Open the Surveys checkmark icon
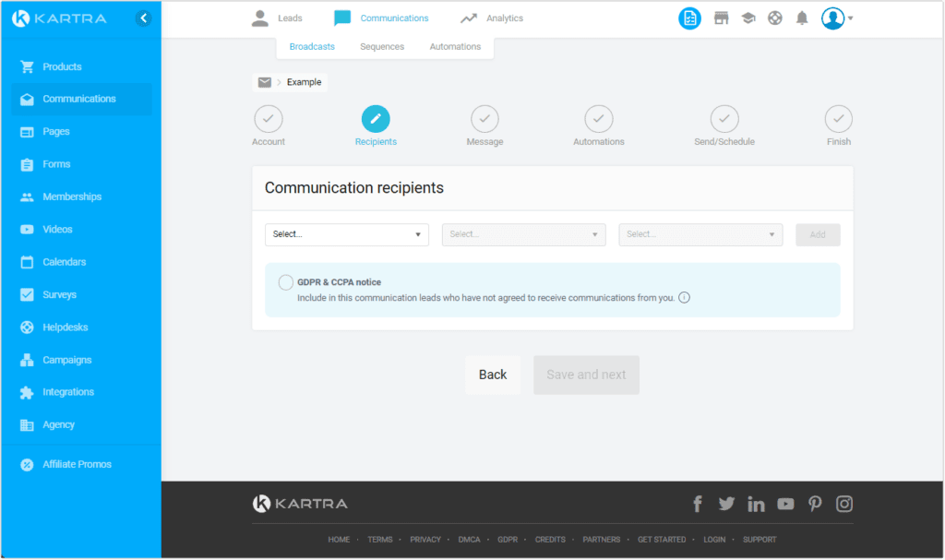Viewport: 945px width, 560px height. (27, 294)
